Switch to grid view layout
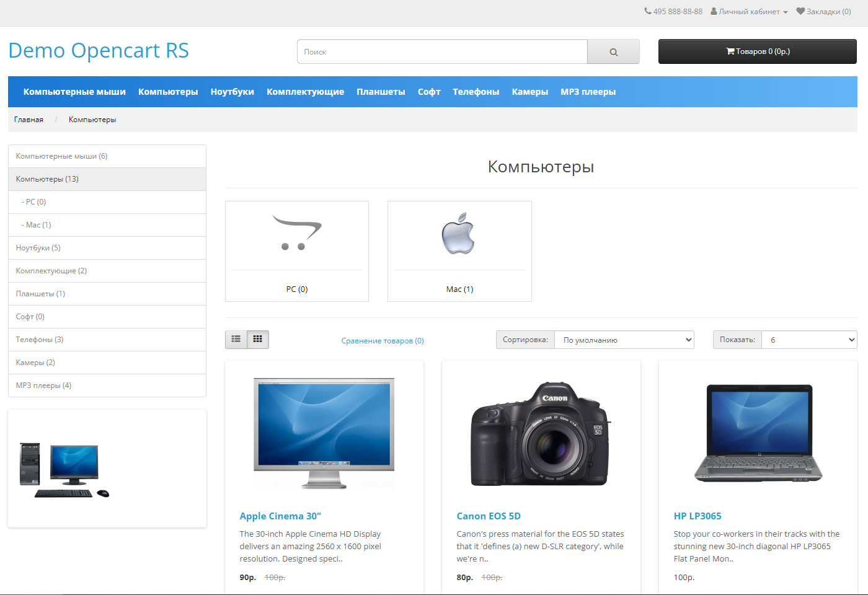Screen dimensions: 868x595 pyautogui.click(x=258, y=339)
